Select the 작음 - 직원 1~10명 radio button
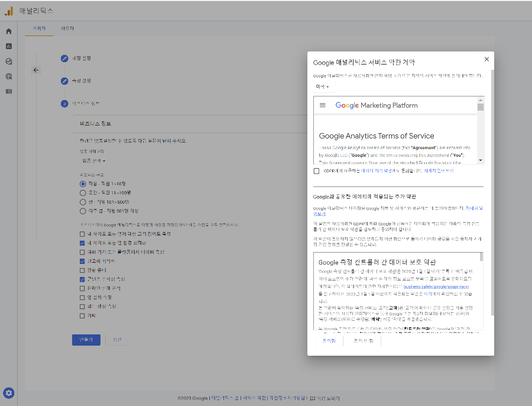The height and width of the screenshot is (406, 532). coord(83,184)
